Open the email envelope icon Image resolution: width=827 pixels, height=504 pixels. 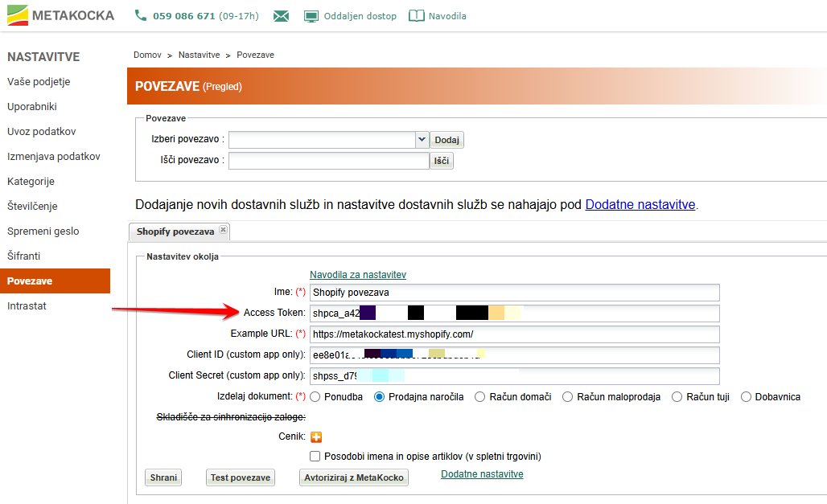click(281, 16)
